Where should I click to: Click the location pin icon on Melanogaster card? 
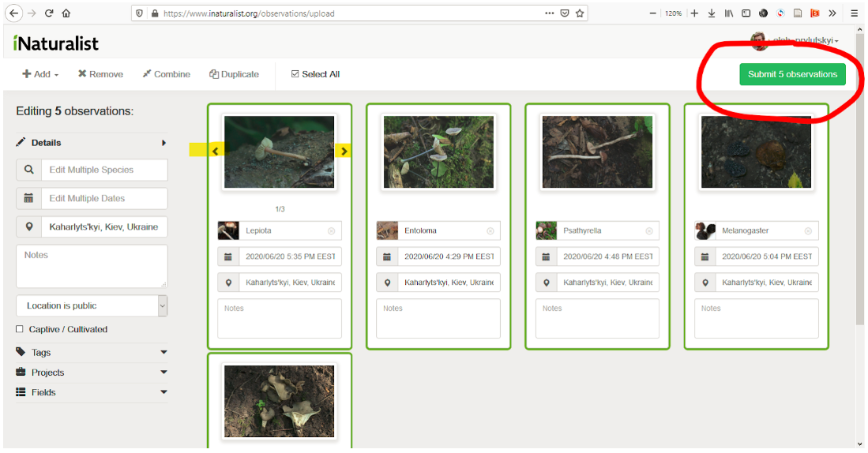coord(705,283)
